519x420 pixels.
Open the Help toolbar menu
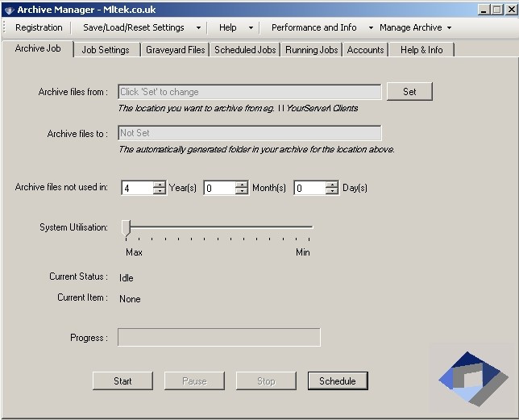[x=228, y=27]
